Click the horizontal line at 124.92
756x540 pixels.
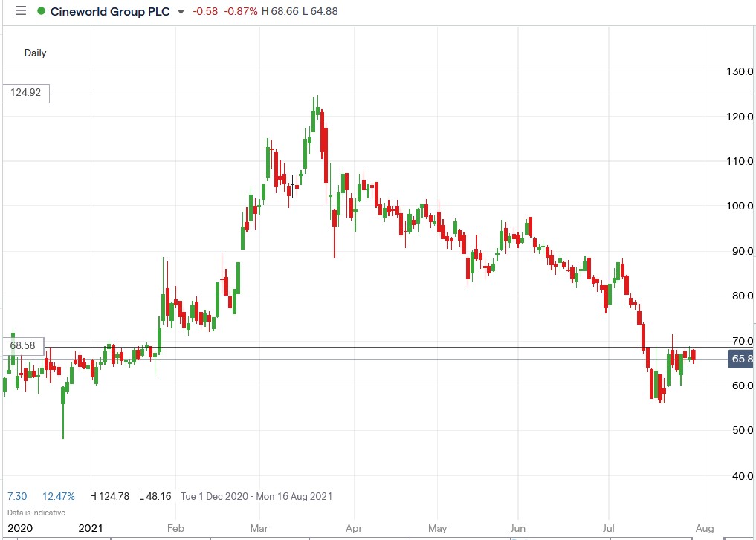[x=372, y=94]
